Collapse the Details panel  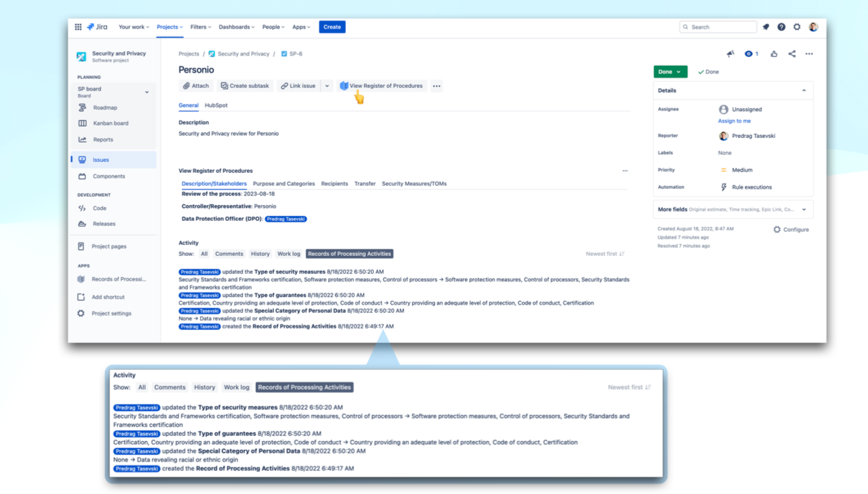804,91
